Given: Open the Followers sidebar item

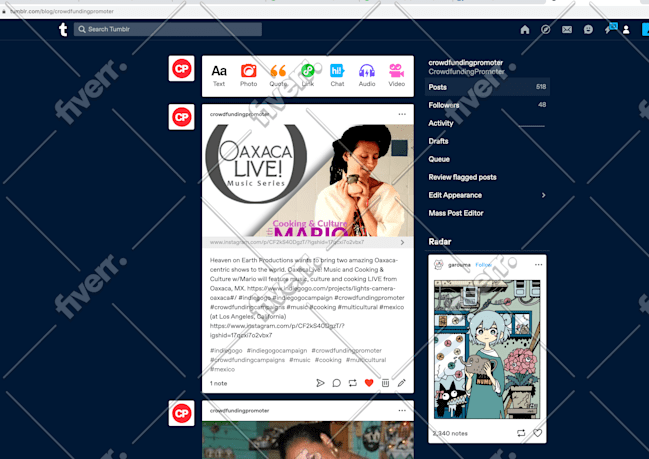Looking at the screenshot, I should coord(487,105).
